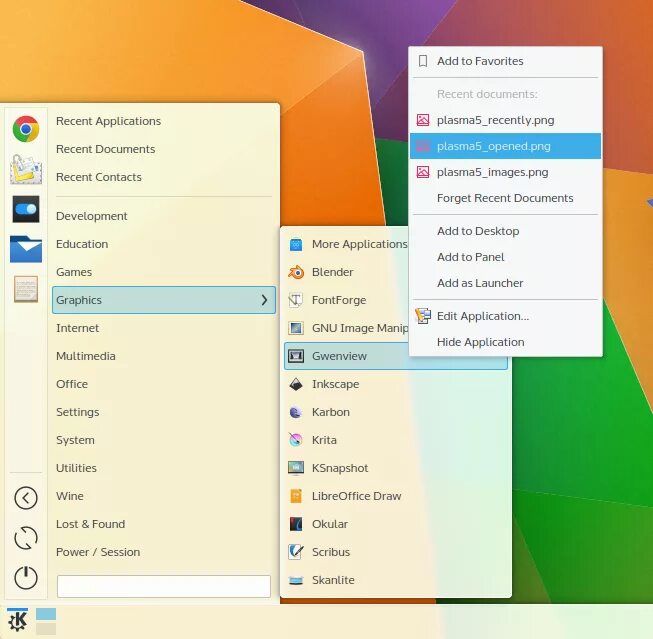Viewport: 653px width, 639px height.
Task: Click image icon beside plasma5_images.png
Action: point(423,172)
